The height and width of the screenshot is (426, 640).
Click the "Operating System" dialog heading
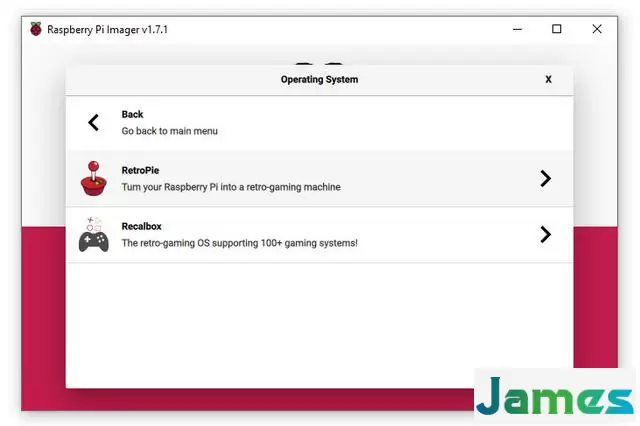[319, 80]
